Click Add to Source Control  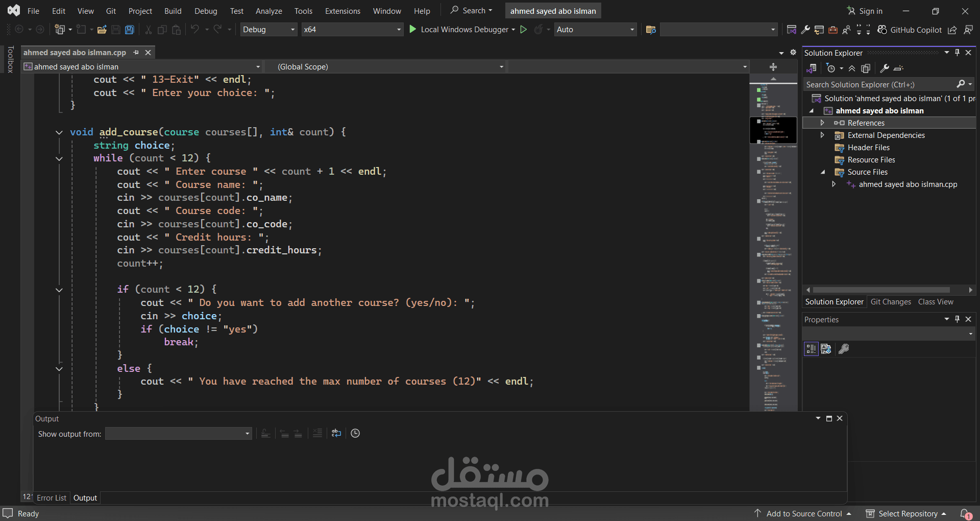(x=803, y=514)
